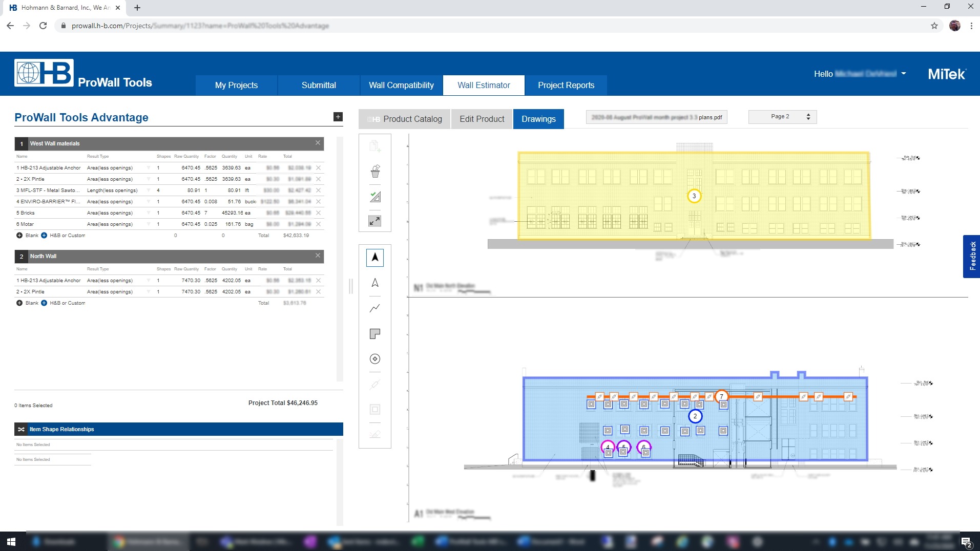Open the Page 2 selector
Viewport: 980px width, 551px height.
[782, 117]
